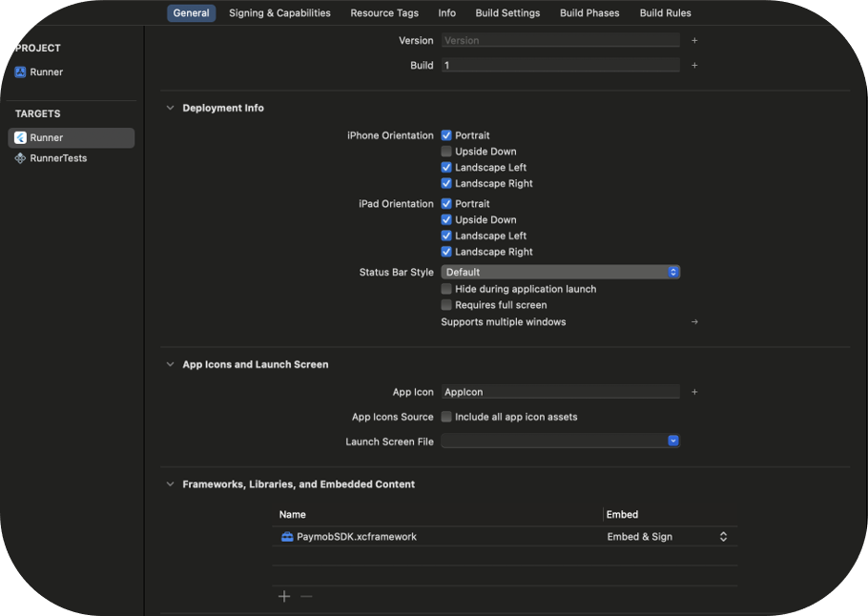The image size is (868, 616).
Task: Click the minus icon to remove framework
Action: pos(306,596)
